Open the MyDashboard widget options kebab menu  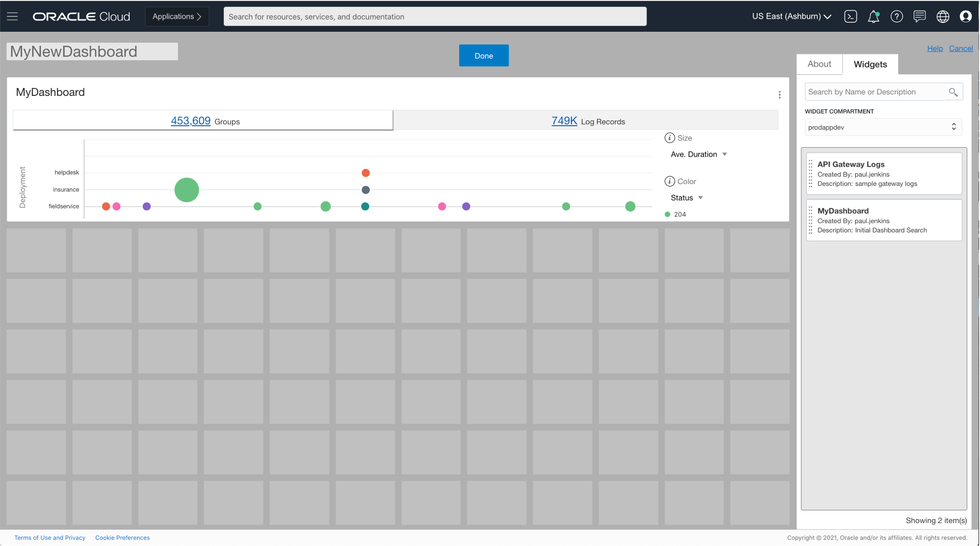[779, 94]
